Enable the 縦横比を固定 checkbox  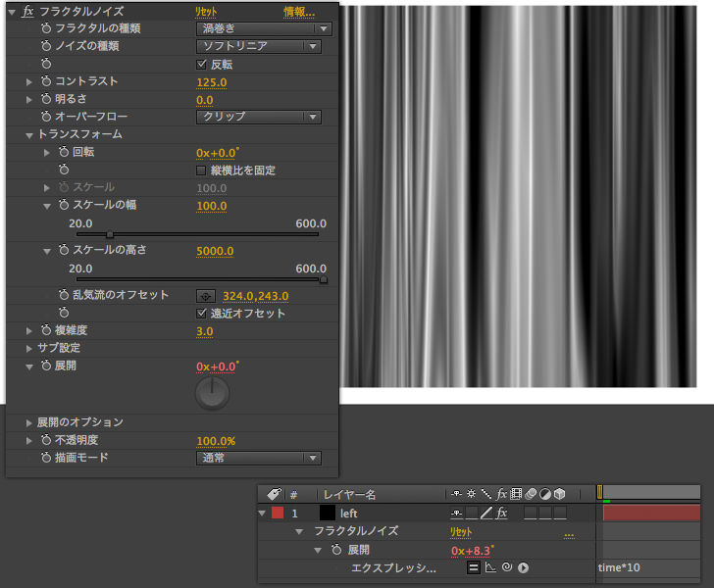point(202,171)
